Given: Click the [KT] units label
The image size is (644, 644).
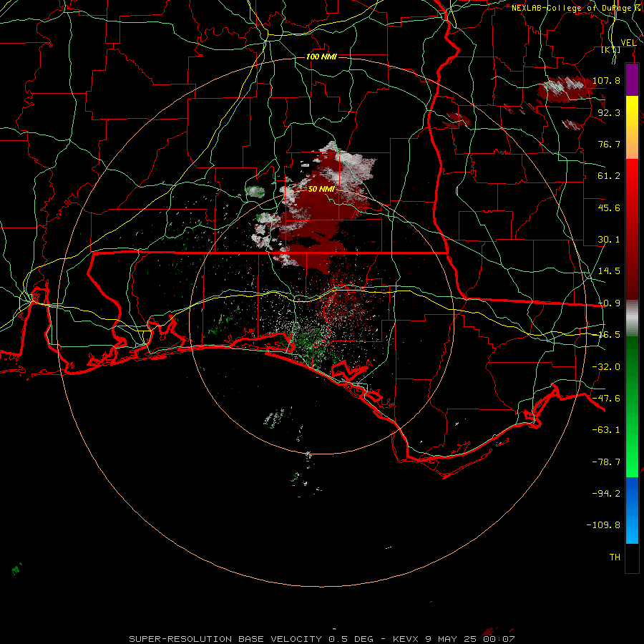Looking at the screenshot, I should (x=611, y=50).
